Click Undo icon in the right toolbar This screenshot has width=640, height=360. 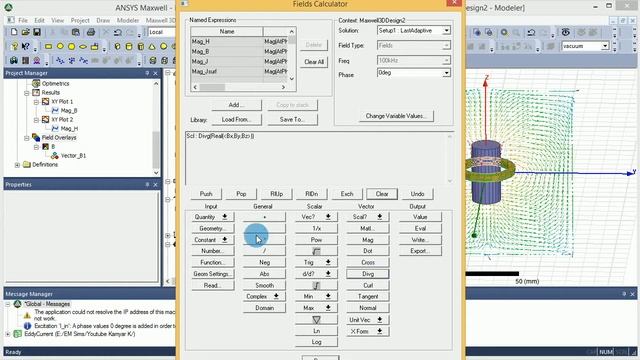point(531,32)
